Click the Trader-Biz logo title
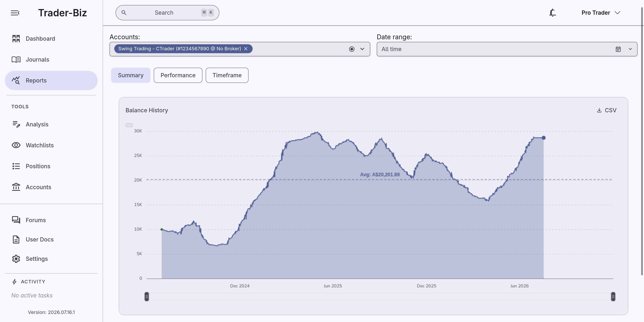The height and width of the screenshot is (322, 644). click(63, 13)
